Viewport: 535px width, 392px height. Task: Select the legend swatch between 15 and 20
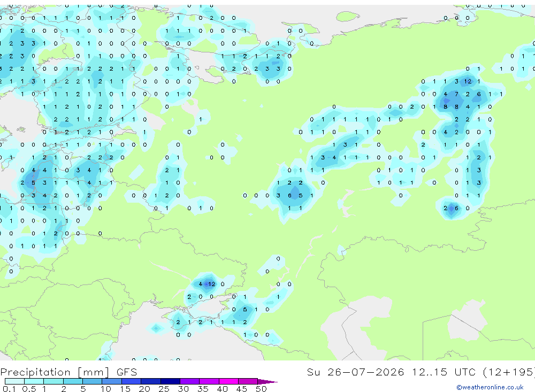click(x=132, y=381)
